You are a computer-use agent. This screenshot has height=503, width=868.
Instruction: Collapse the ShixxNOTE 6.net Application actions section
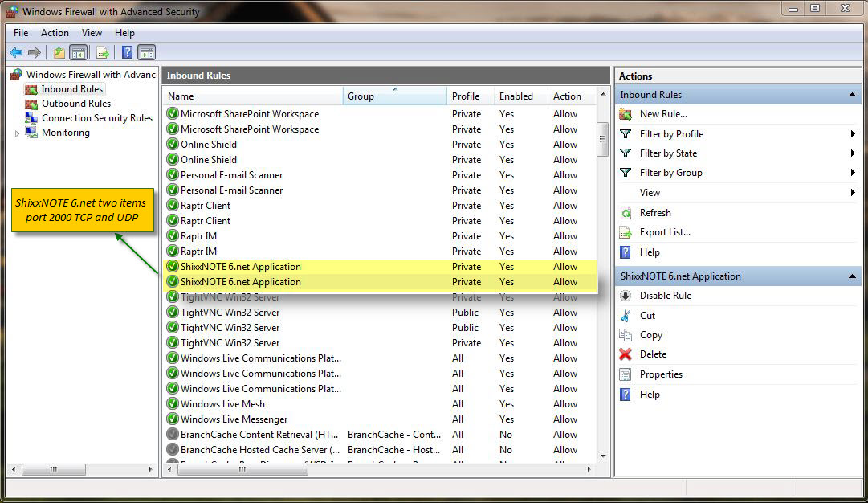(x=853, y=276)
